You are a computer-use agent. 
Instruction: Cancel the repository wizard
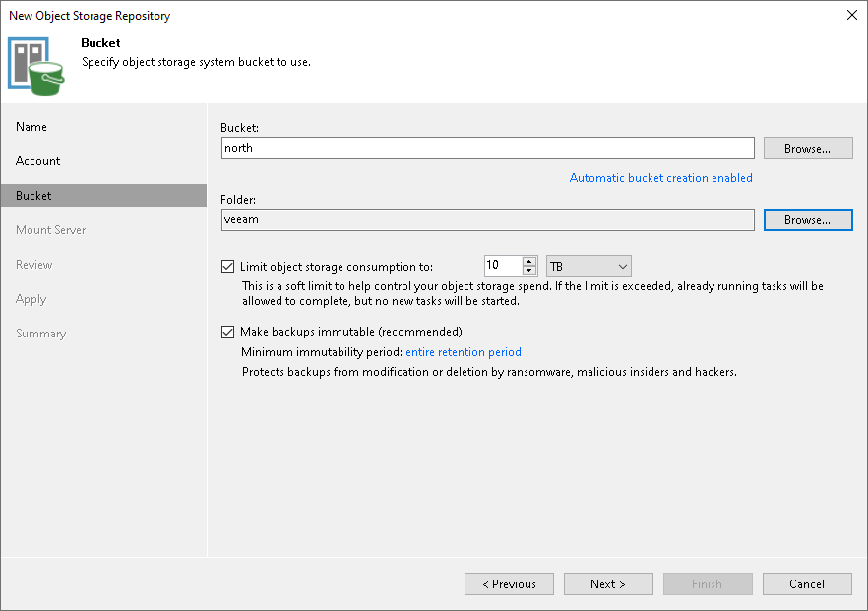pos(807,584)
